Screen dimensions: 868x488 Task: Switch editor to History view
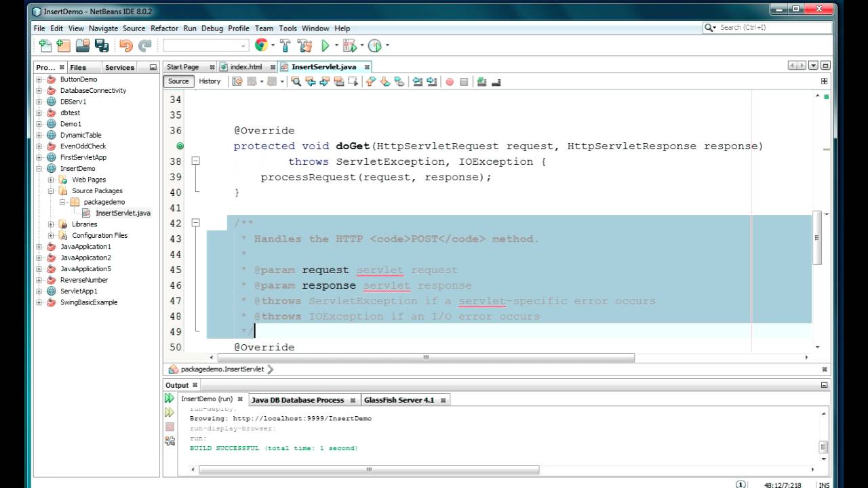(x=210, y=81)
